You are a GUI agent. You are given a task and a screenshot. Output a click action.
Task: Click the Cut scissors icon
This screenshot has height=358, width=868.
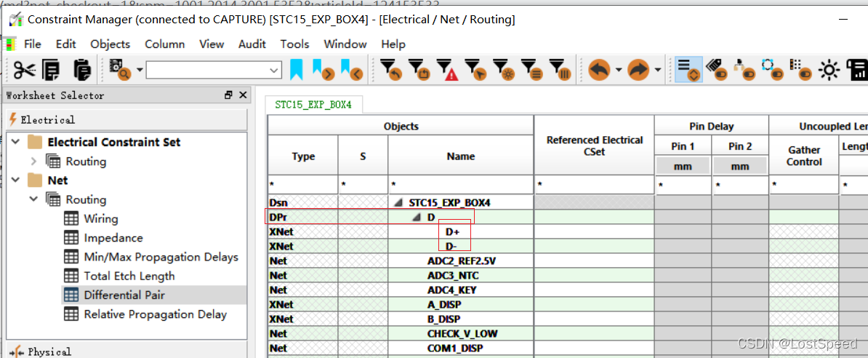tap(23, 71)
